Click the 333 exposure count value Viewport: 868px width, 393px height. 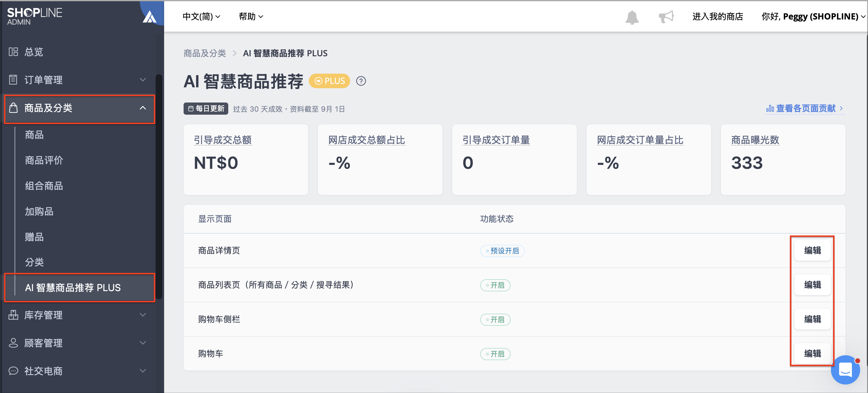(x=747, y=163)
